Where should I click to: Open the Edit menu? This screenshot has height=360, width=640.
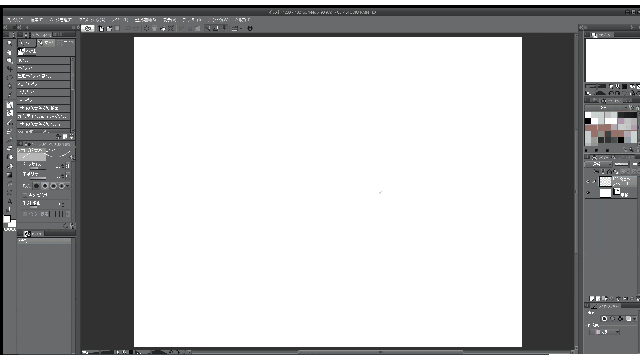37,20
